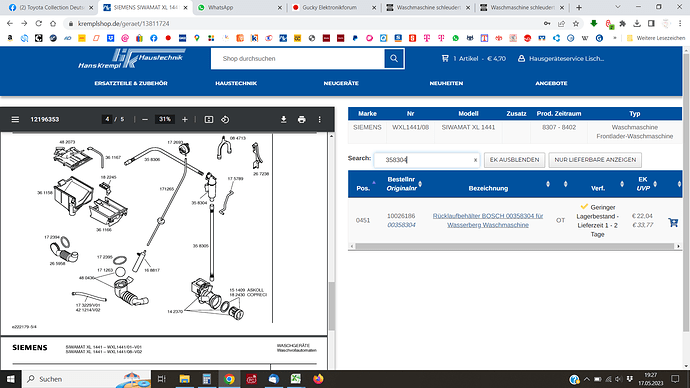Print the PDF diagram
The width and height of the screenshot is (690, 388).
301,120
